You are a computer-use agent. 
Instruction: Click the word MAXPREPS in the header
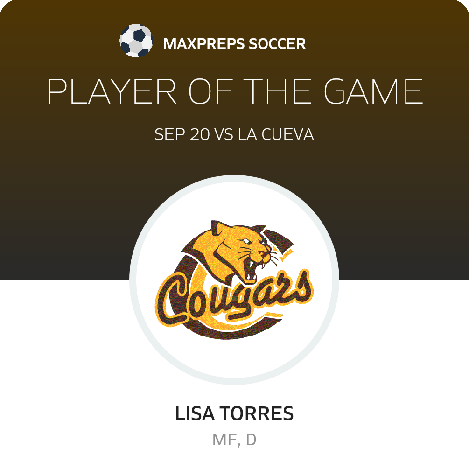pyautogui.click(x=203, y=44)
